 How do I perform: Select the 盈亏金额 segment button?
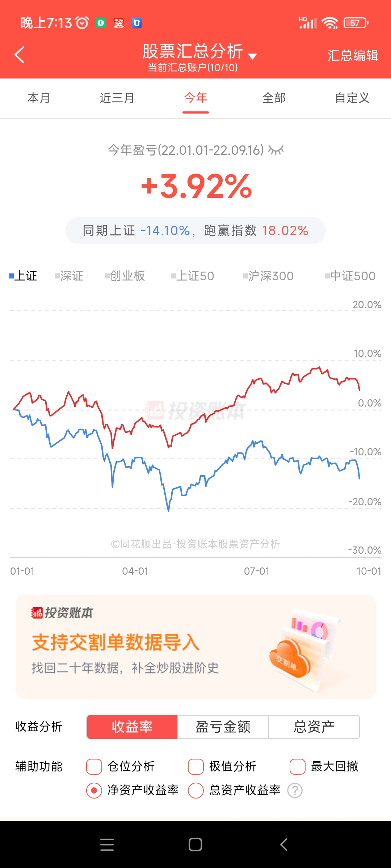(x=223, y=727)
